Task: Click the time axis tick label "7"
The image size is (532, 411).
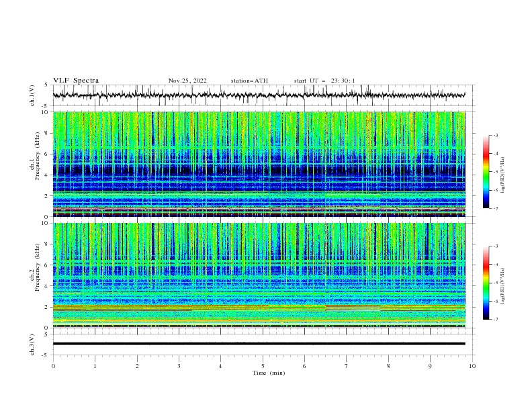Action: click(347, 366)
